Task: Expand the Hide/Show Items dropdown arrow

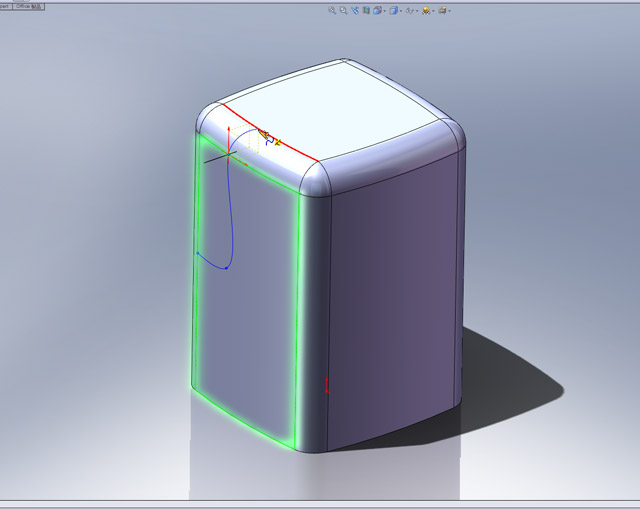Action: point(417,11)
